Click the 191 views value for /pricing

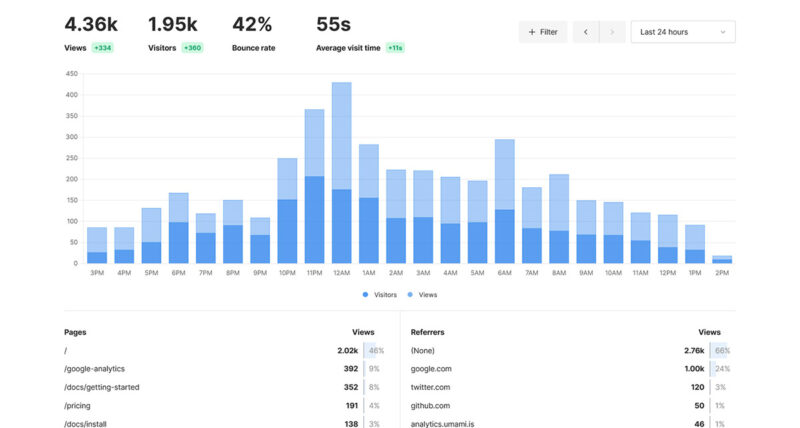click(352, 406)
